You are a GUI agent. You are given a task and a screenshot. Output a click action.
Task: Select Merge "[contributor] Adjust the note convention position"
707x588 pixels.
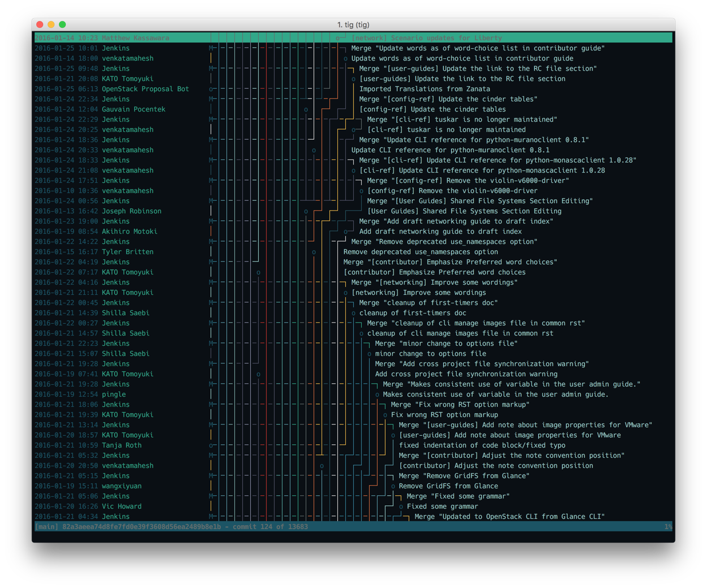512,456
